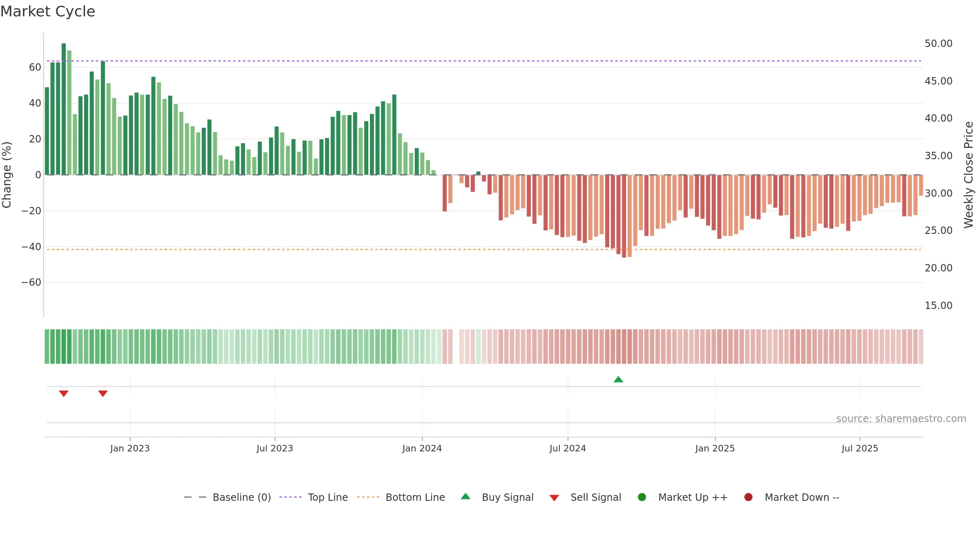Click the grey dashed Baseline legend sample
980x551 pixels.
point(195,497)
